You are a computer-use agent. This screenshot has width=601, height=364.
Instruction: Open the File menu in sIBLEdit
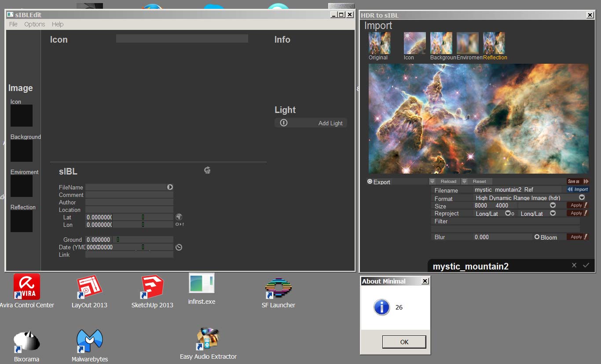13,24
